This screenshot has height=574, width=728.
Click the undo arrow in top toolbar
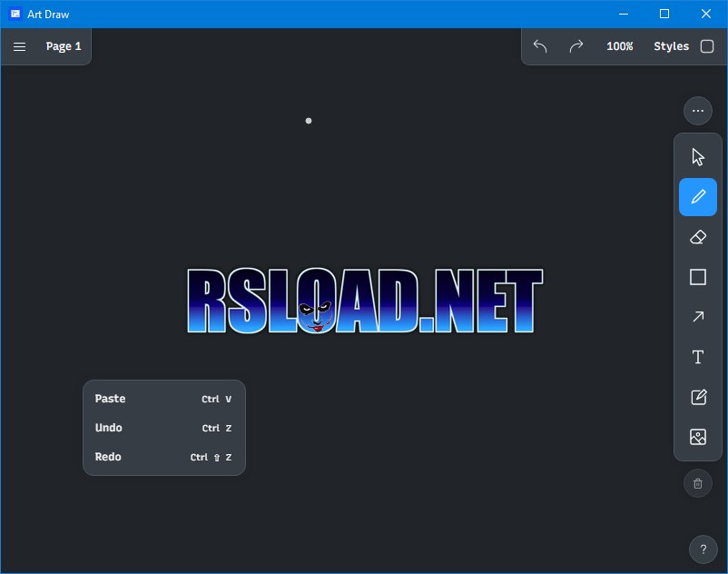click(540, 46)
